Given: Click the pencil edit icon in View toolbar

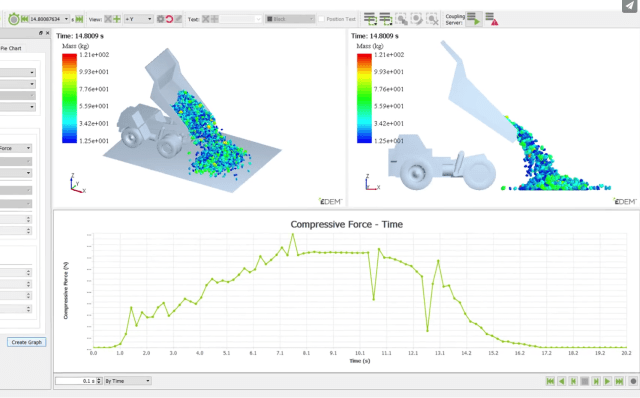Looking at the screenshot, I should pos(178,19).
